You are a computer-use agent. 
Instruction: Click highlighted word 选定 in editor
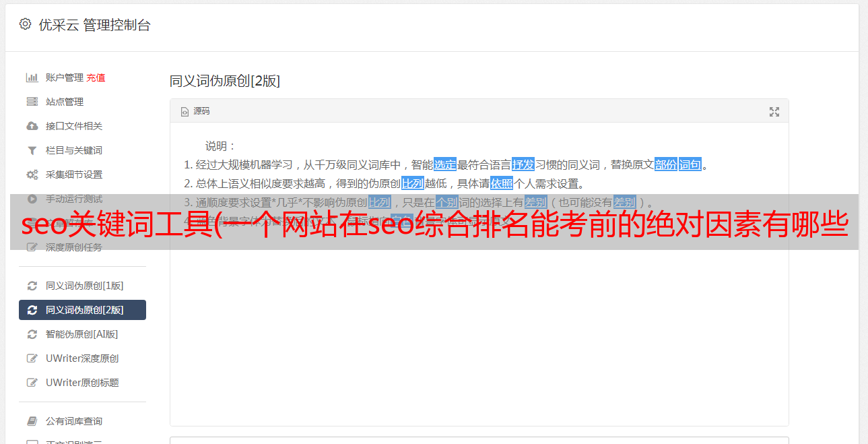445,164
